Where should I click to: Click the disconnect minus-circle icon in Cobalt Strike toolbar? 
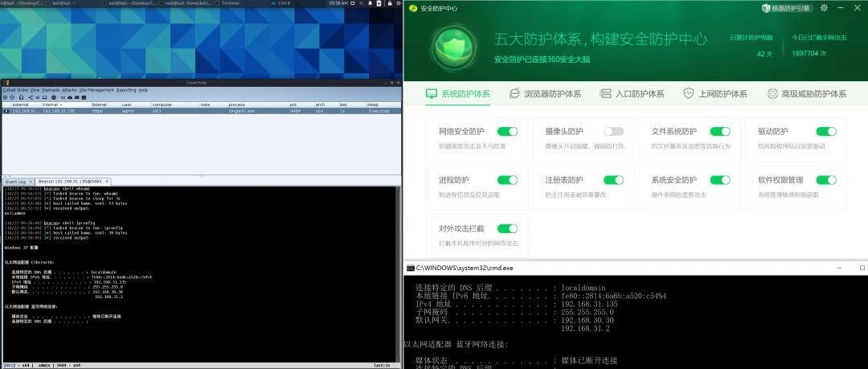point(12,97)
